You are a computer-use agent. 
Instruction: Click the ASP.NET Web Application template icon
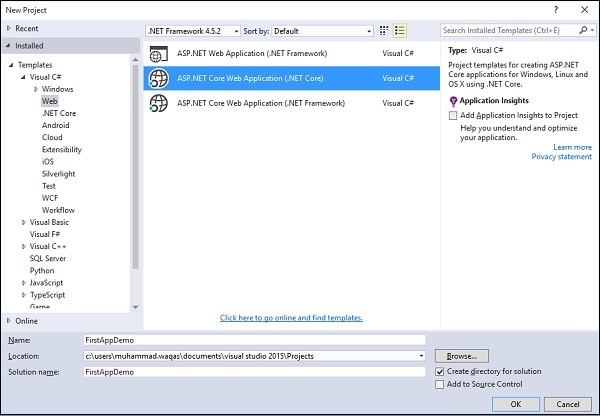(159, 54)
